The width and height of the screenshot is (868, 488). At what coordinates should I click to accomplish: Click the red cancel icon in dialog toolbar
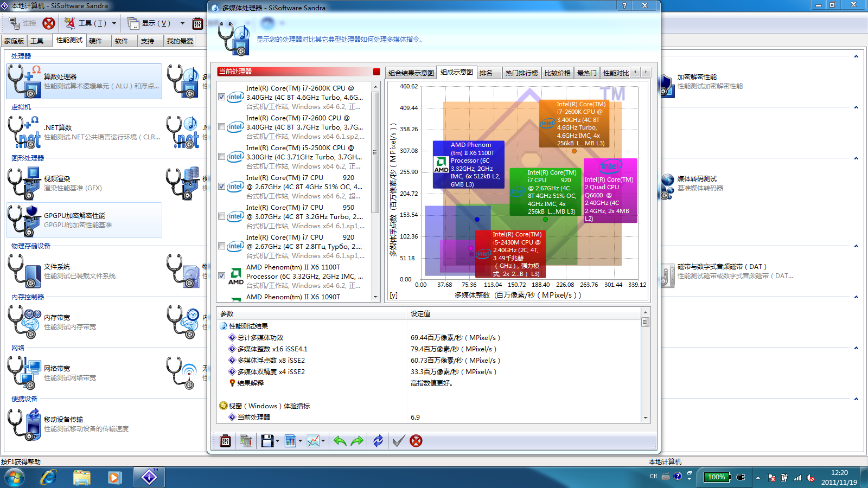416,441
